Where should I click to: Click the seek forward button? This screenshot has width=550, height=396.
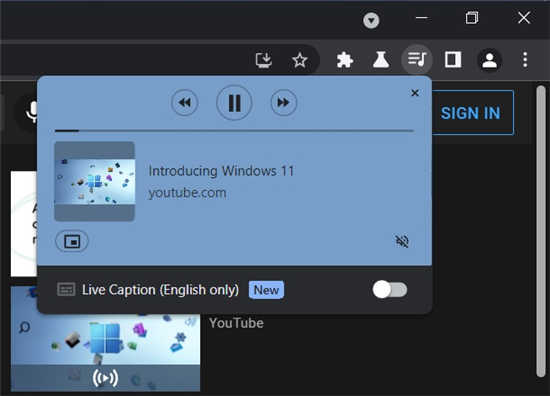[283, 103]
